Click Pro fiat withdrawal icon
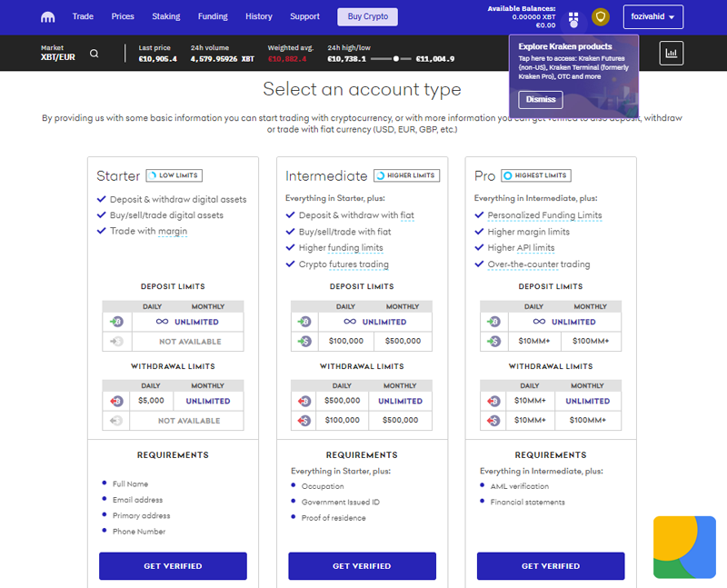This screenshot has width=727, height=588. (493, 421)
